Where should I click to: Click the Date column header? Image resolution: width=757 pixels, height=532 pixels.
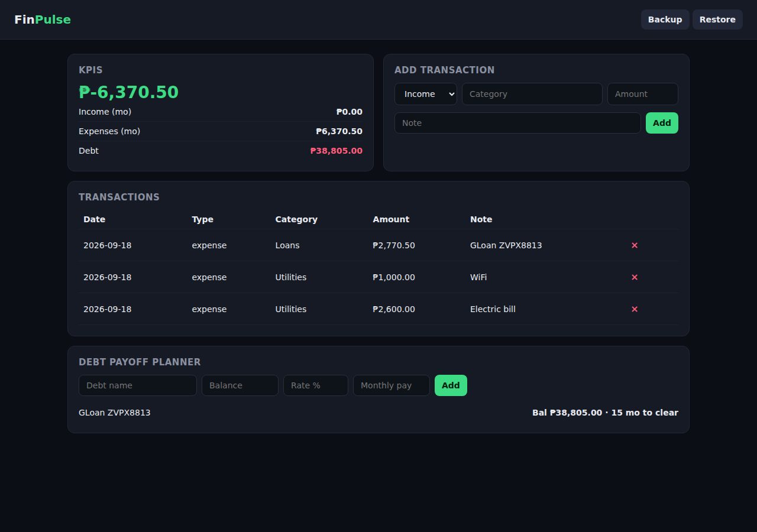coord(94,219)
